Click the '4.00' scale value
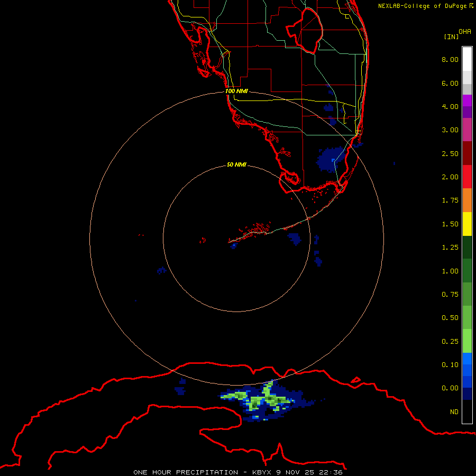Viewport: 476px width, 476px height. click(x=450, y=106)
